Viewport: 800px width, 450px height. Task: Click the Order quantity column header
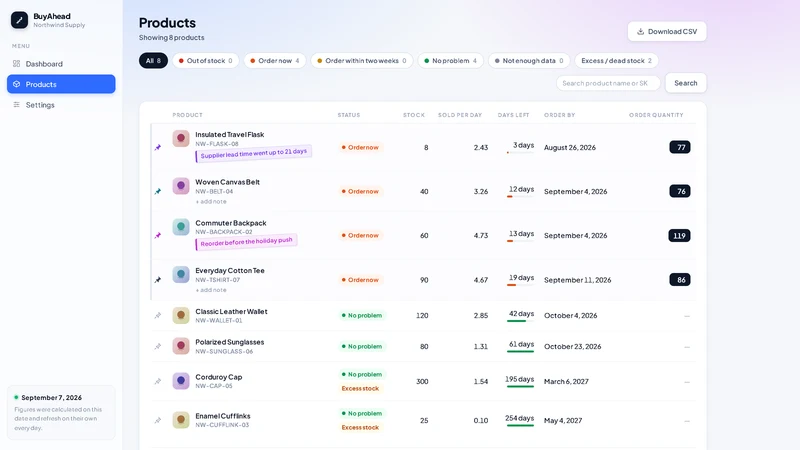point(656,115)
